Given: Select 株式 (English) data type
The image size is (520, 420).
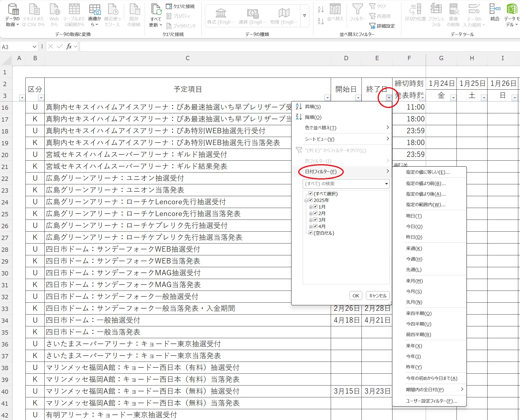Looking at the screenshot, I should 221,16.
